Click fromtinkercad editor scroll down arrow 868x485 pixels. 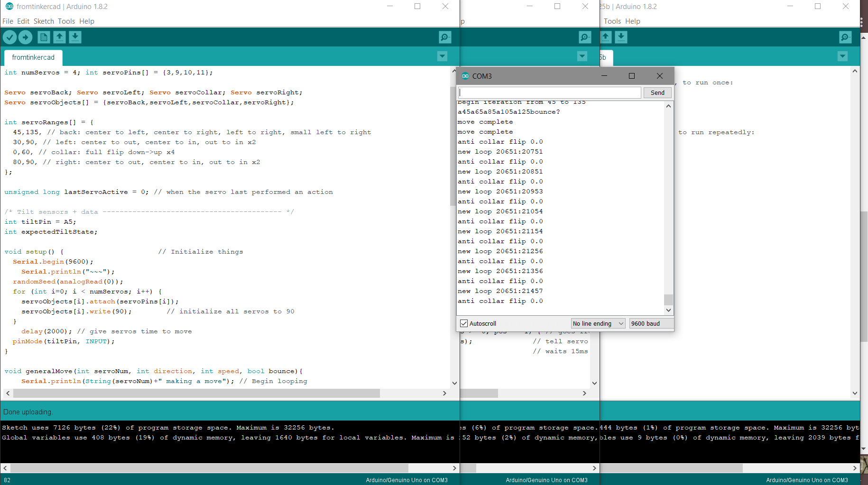454,383
